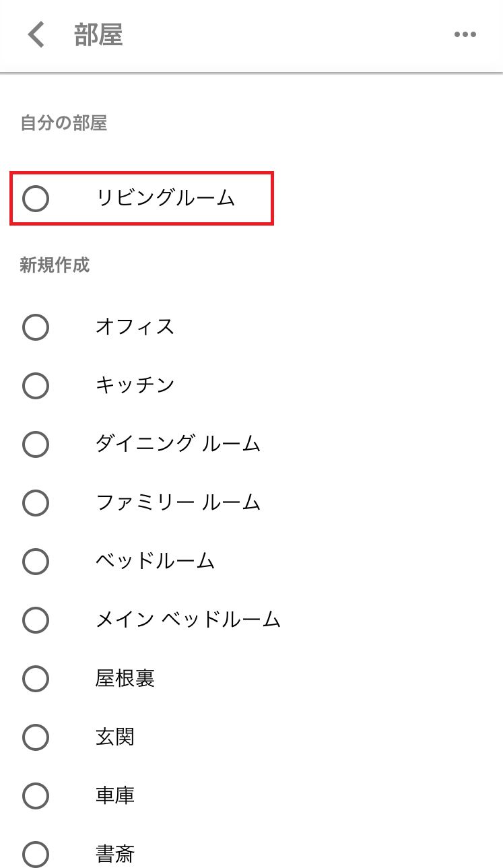Go back using the left arrow
Image resolution: width=503 pixels, height=868 pixels.
pyautogui.click(x=36, y=35)
